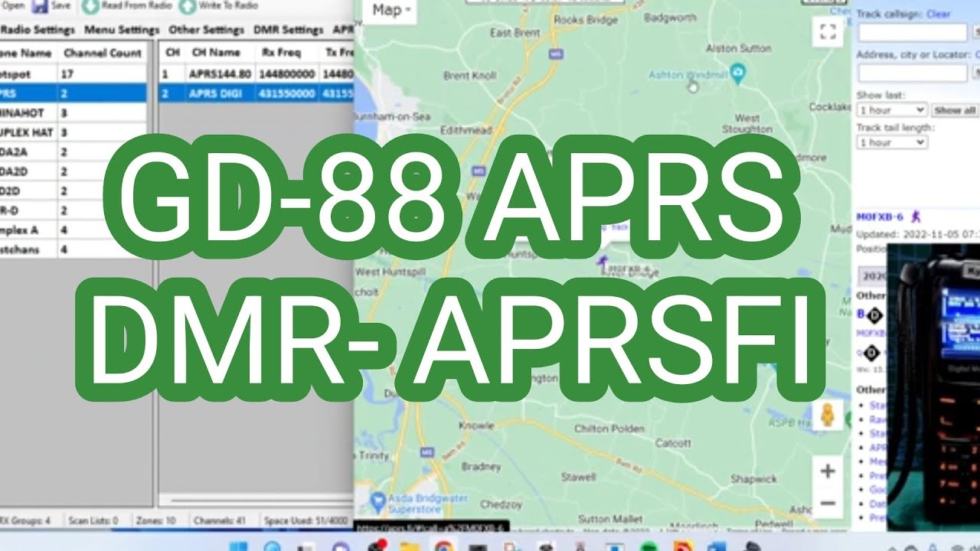This screenshot has width=980, height=551.
Task: Click the Clear link next to Track callsign
Action: pyautogui.click(x=938, y=14)
